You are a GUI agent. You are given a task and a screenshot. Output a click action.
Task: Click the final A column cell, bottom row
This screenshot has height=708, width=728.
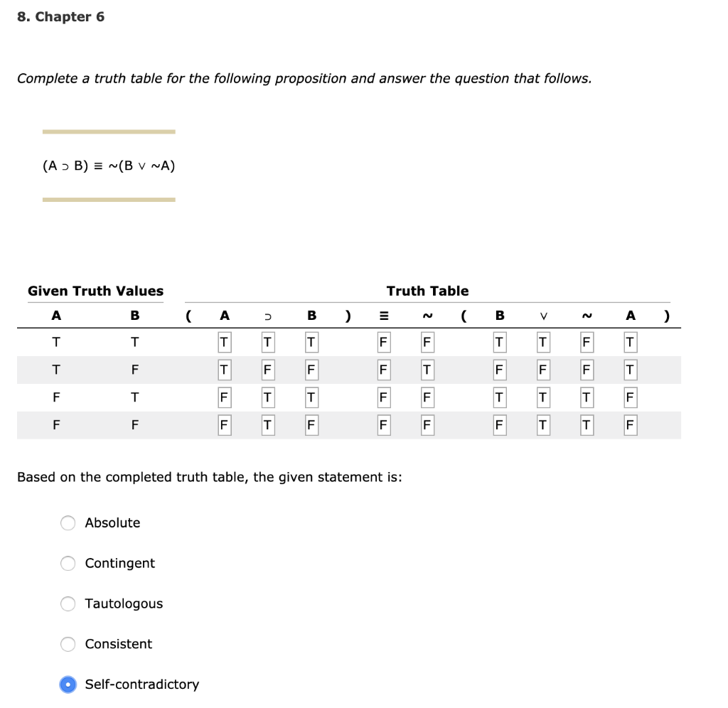tap(630, 425)
